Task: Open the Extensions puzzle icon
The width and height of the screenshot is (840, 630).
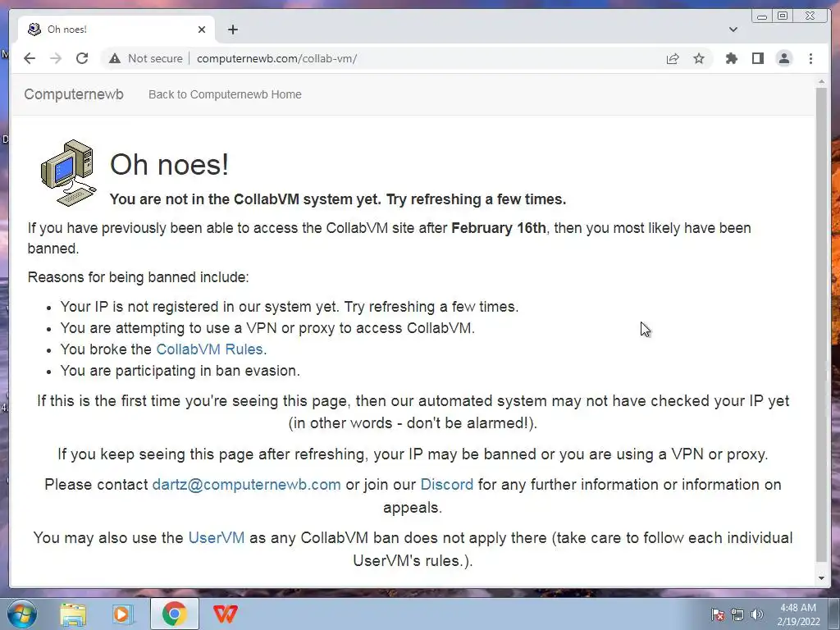Action: click(x=731, y=58)
